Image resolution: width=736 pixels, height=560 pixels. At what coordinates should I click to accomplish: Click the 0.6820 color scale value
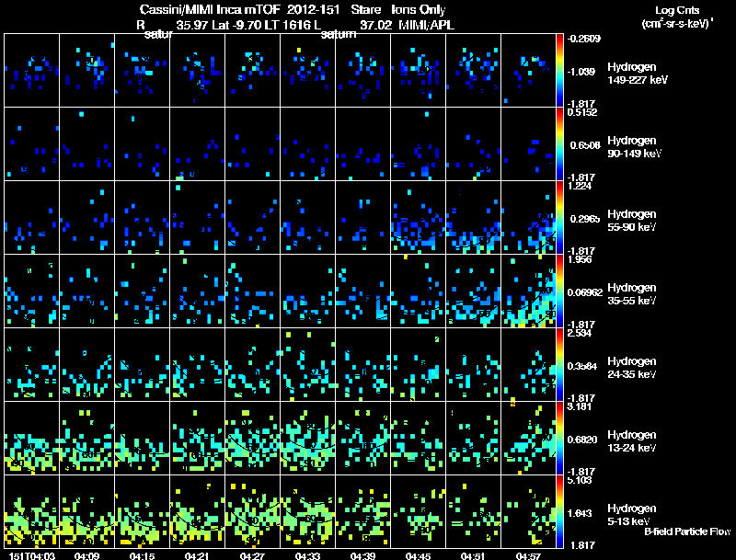[x=582, y=440]
